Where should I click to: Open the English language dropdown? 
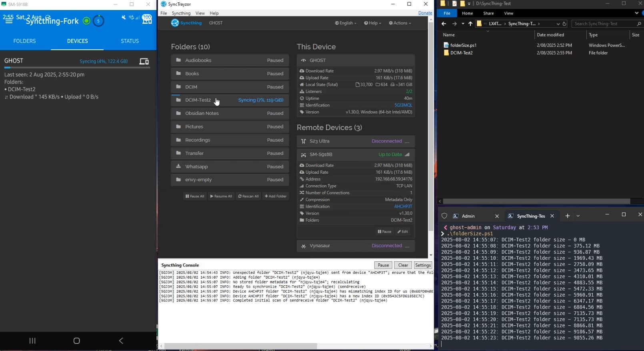[346, 23]
